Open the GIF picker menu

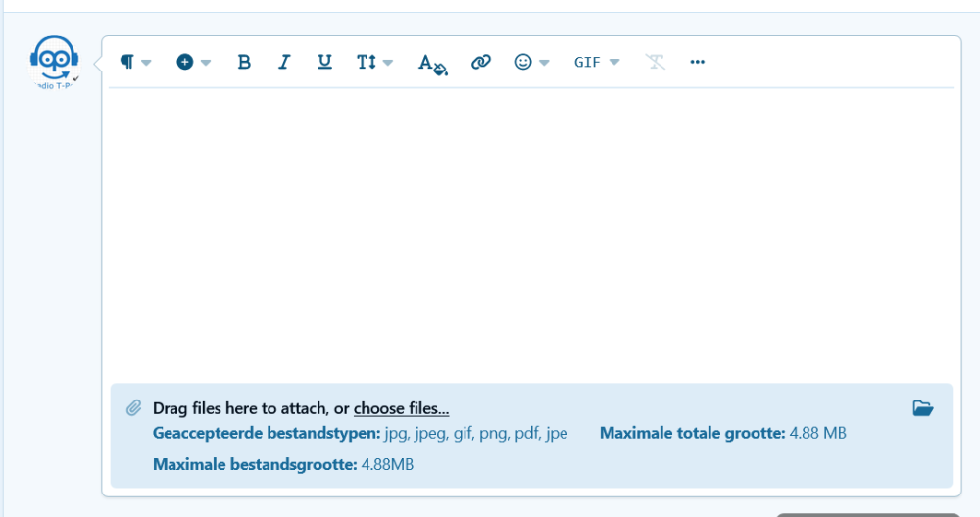pos(596,62)
